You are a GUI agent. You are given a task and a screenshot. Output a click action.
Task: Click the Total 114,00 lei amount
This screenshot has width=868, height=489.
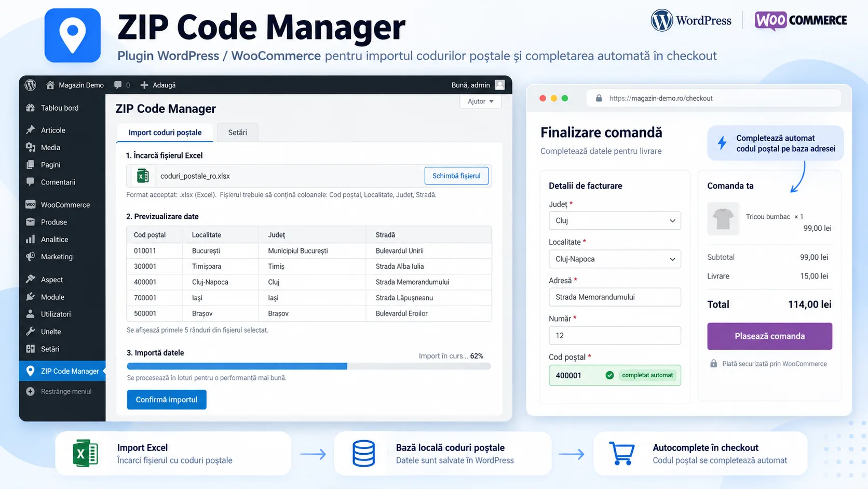tap(809, 305)
